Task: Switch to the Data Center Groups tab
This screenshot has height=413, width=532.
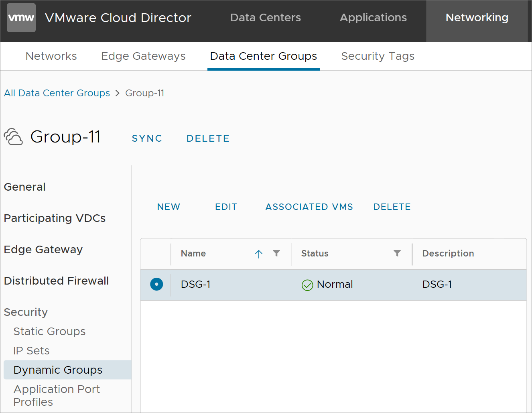Action: point(264,56)
